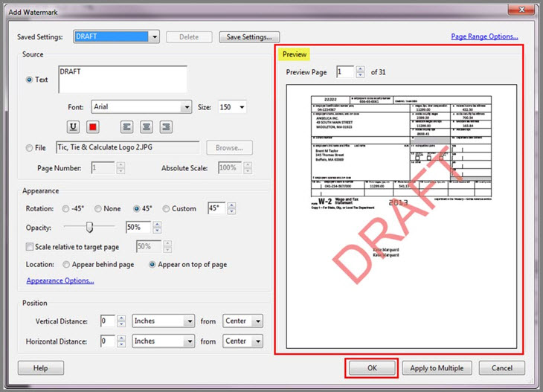Open Help for the watermark dialog
Viewport: 543px width, 392px height.
40,367
